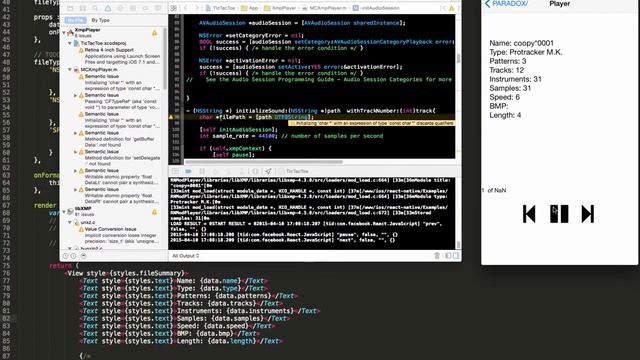The image size is (640, 360).
Task: Click the debug view hierarchy icon
Action: click(255, 171)
